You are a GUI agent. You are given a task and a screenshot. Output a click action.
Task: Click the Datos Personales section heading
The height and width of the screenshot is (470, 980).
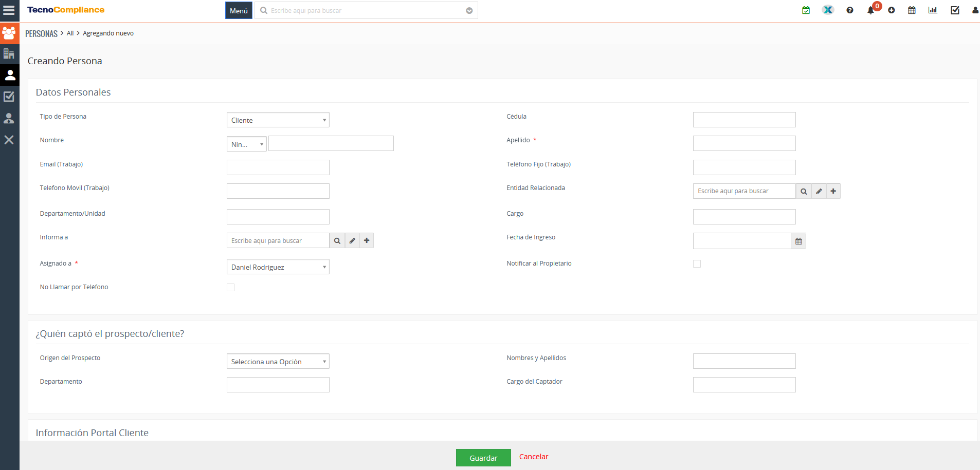[73, 92]
